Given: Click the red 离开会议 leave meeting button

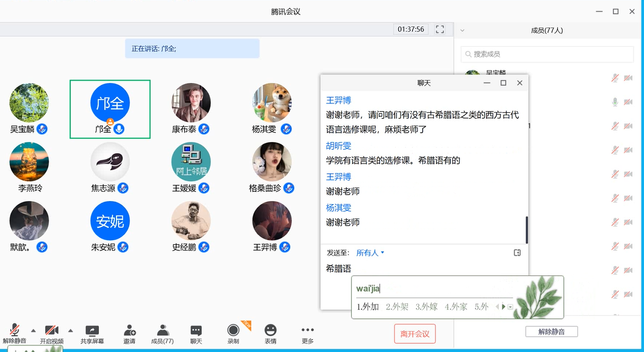Looking at the screenshot, I should (x=415, y=334).
